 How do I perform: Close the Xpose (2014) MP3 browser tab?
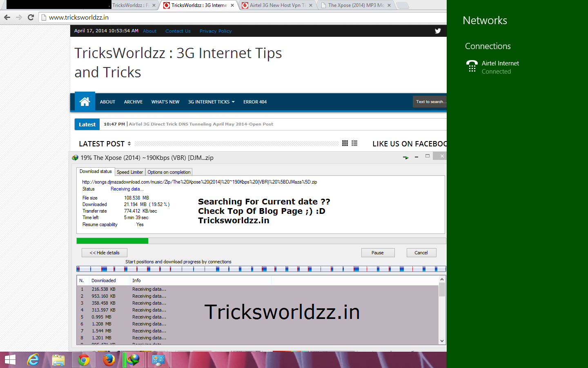click(x=389, y=5)
